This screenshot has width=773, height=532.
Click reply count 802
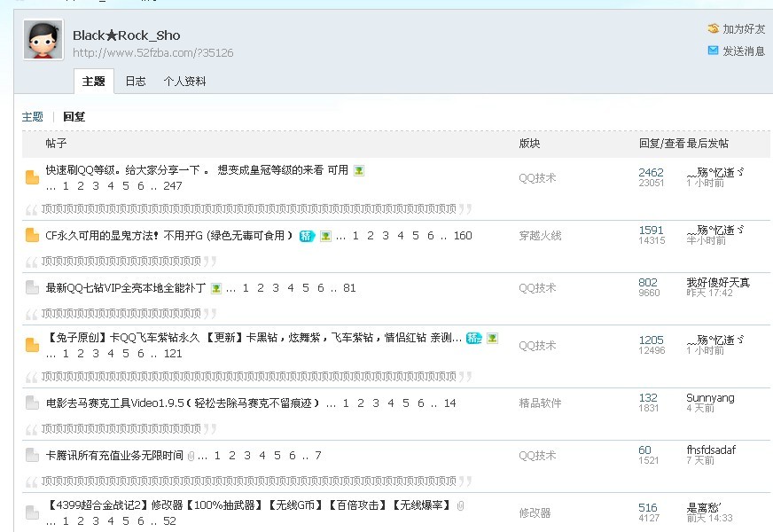(648, 283)
